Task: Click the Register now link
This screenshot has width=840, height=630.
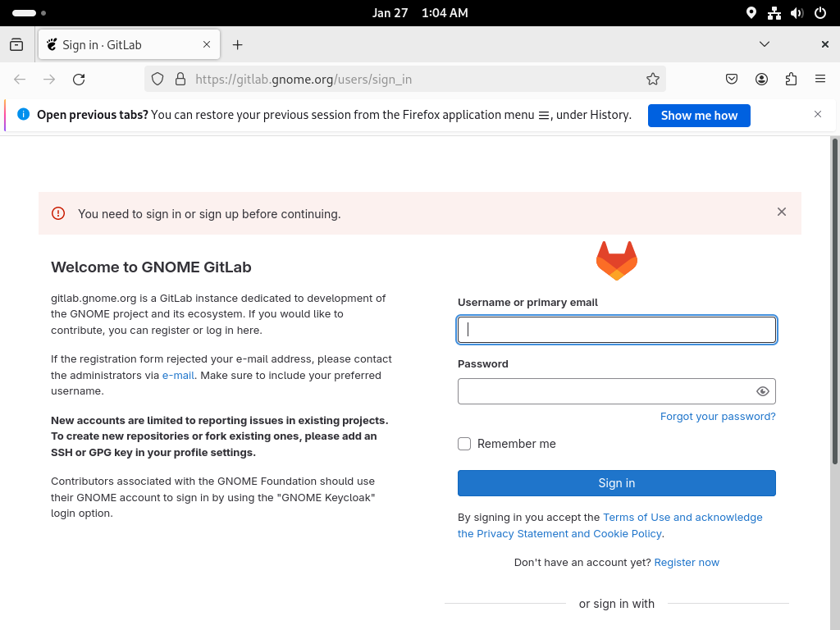Action: (x=687, y=563)
